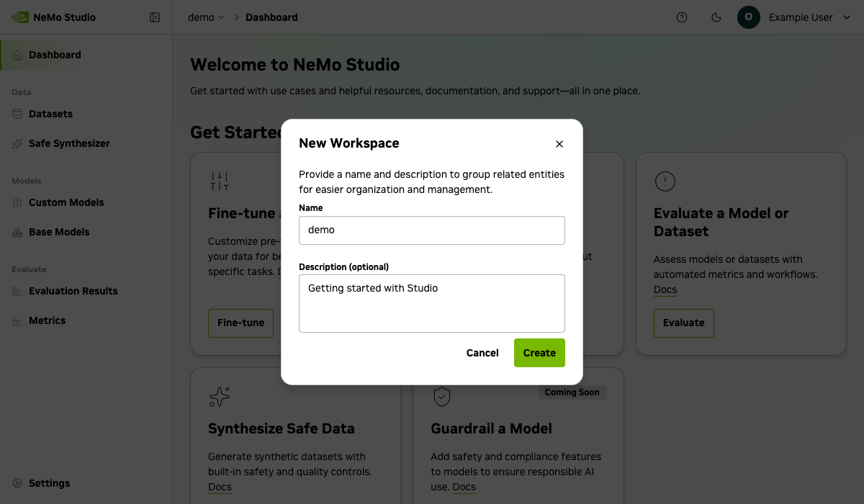Navigate to Custom Models
The height and width of the screenshot is (504, 864).
[66, 202]
